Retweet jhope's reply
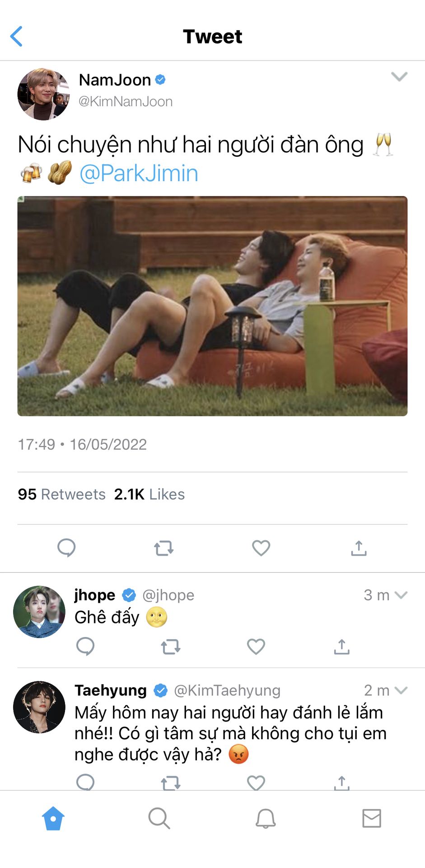425x868 pixels. 171,647
